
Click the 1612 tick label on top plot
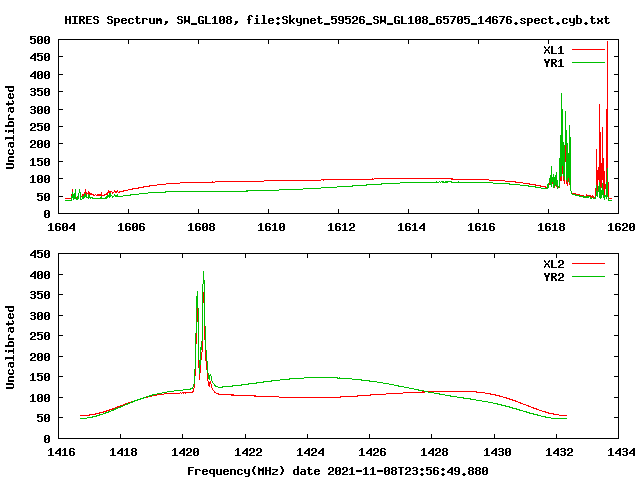(340, 227)
